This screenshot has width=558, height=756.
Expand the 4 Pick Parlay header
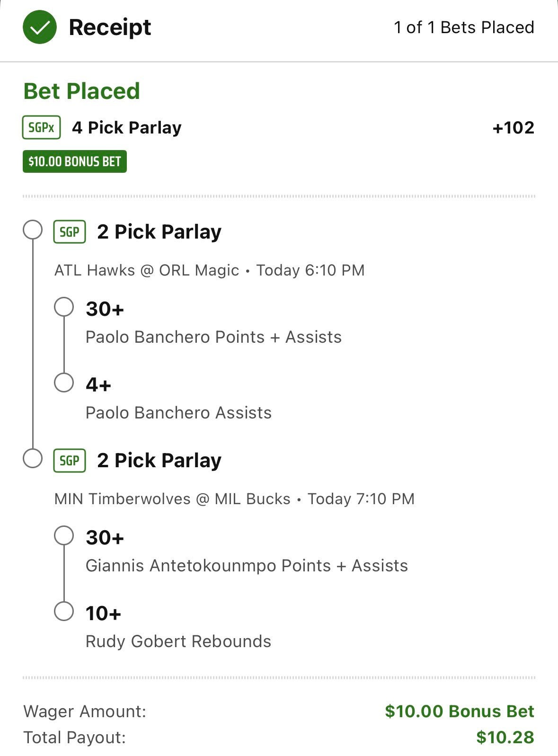[126, 128]
